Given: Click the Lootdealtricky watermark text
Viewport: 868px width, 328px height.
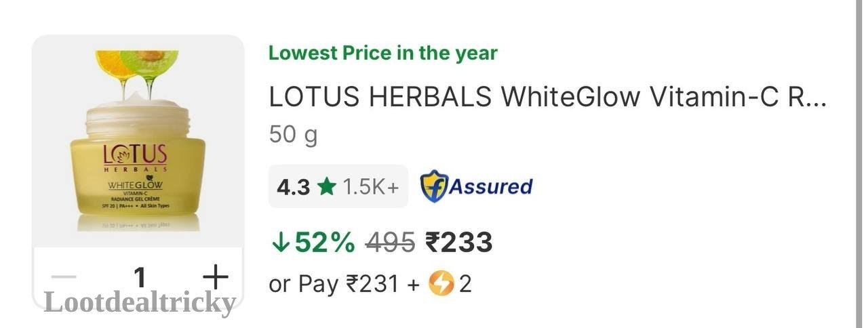Looking at the screenshot, I should point(140,302).
